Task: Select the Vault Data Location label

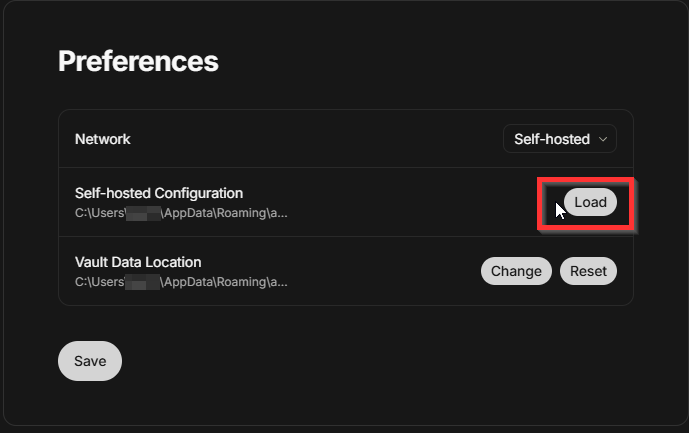Action: pyautogui.click(x=138, y=262)
